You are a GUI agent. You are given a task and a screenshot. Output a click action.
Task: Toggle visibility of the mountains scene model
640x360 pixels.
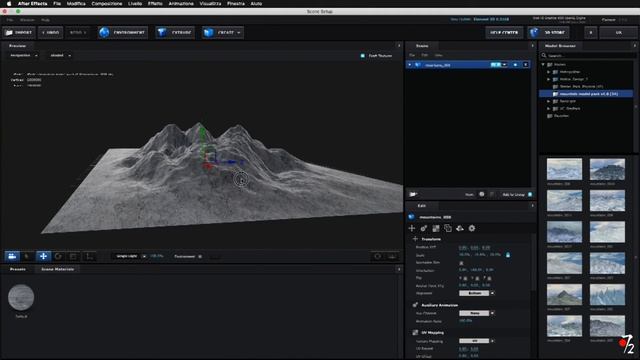pyautogui.click(x=515, y=65)
